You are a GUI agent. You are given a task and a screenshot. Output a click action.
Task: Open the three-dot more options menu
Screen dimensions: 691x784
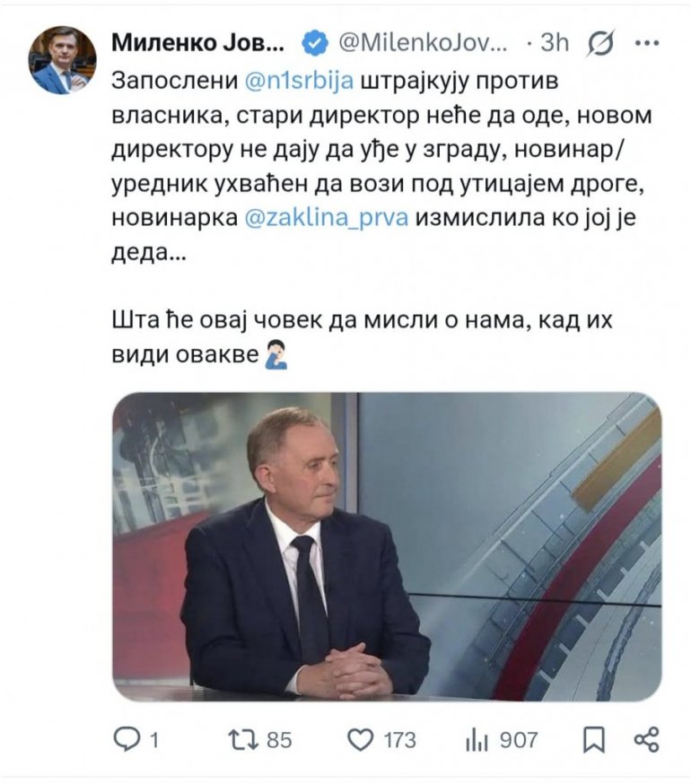click(x=646, y=41)
